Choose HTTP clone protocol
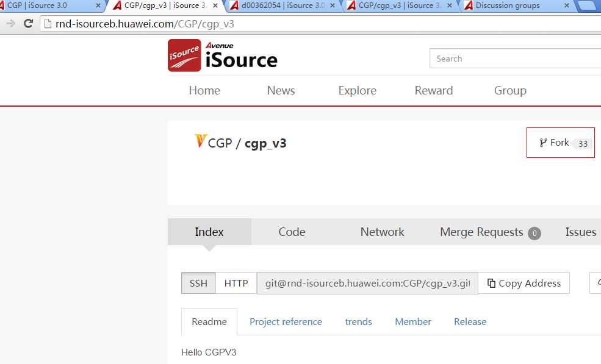 coord(236,283)
